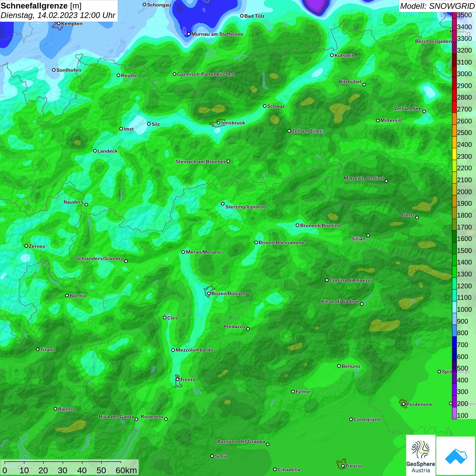Click the 'Kitzbühel' label
This screenshot has height=476, width=476.
pos(350,82)
